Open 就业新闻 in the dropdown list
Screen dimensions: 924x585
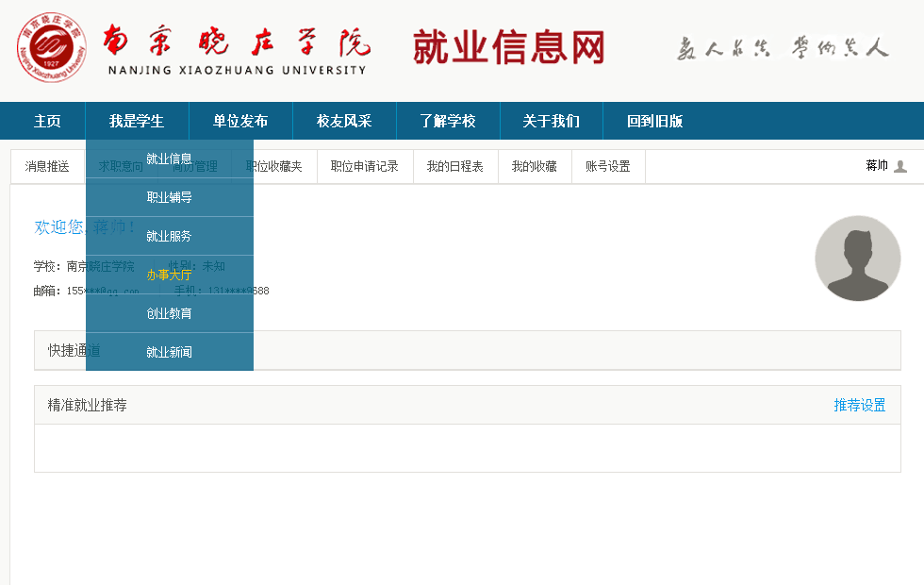pyautogui.click(x=170, y=352)
